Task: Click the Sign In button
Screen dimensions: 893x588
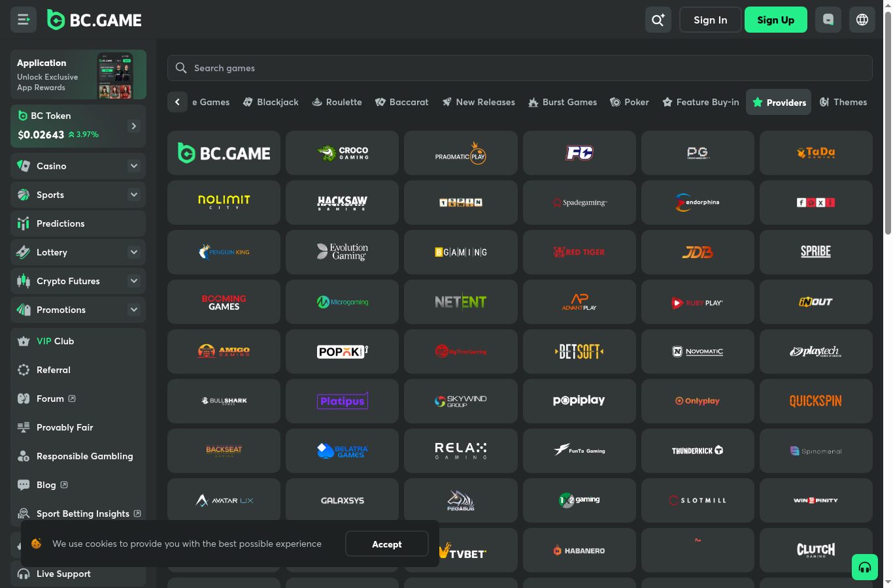Action: pos(711,20)
